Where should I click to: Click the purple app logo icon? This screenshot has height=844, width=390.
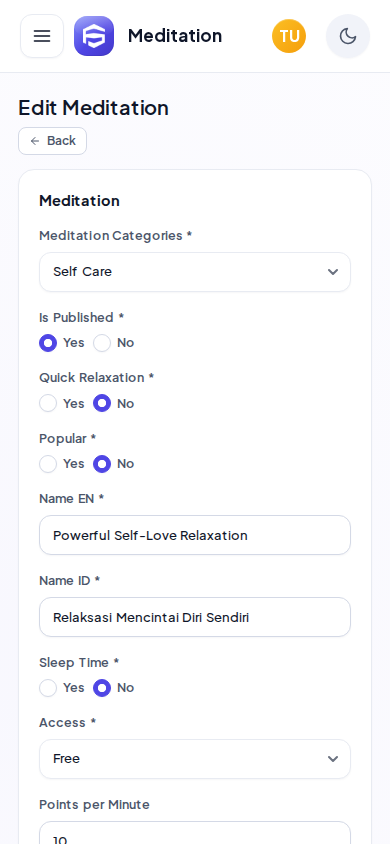pos(94,36)
